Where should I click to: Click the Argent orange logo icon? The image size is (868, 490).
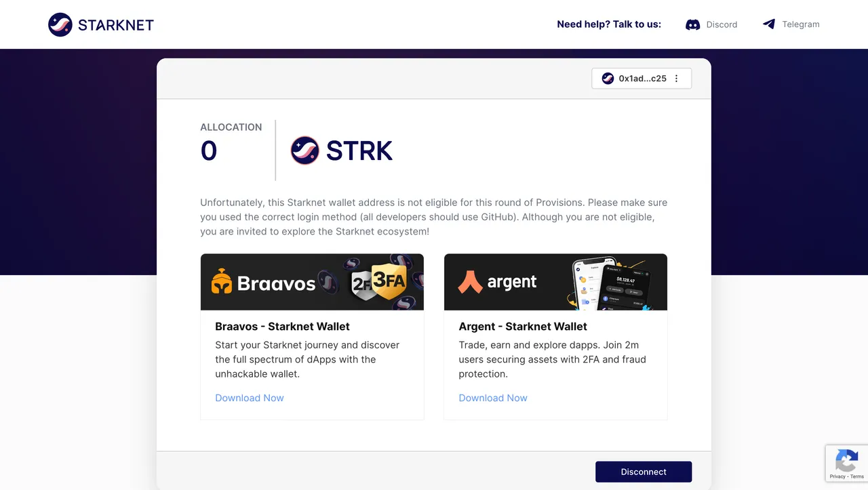point(470,282)
